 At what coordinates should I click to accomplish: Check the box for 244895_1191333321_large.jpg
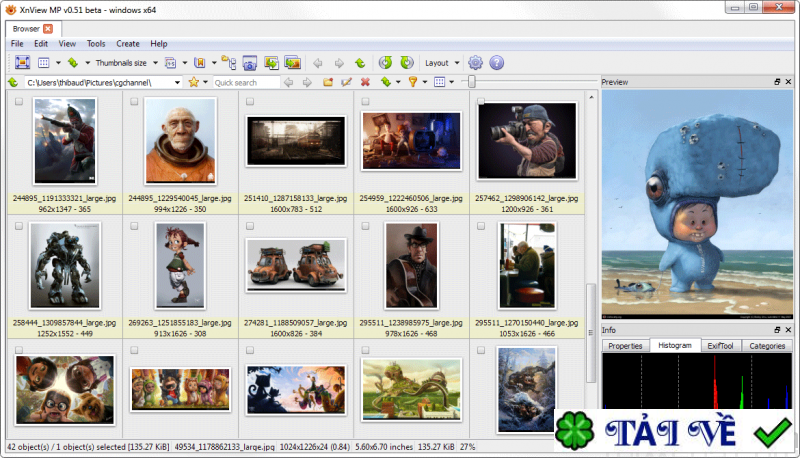click(x=19, y=102)
